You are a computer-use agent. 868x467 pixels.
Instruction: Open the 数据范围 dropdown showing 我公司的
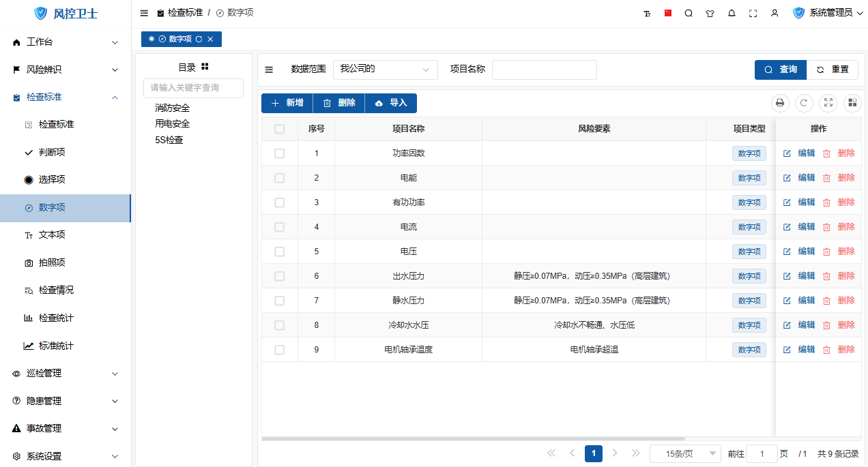(x=385, y=70)
